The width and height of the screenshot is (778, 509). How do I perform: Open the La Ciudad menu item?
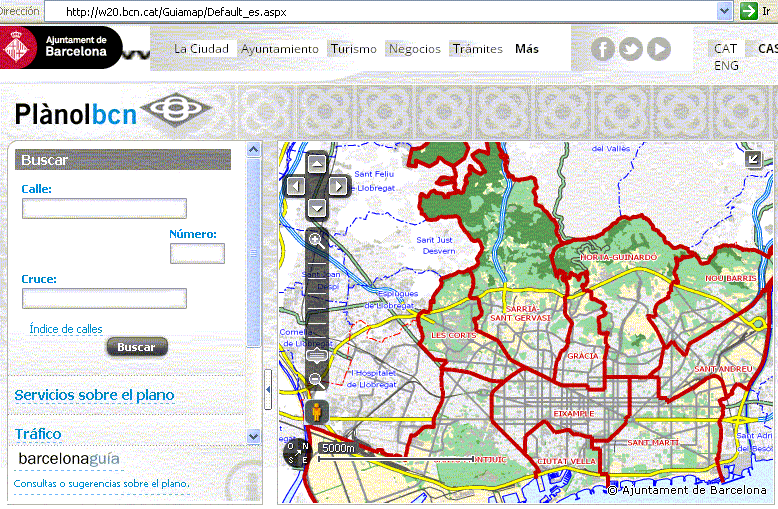(x=201, y=49)
